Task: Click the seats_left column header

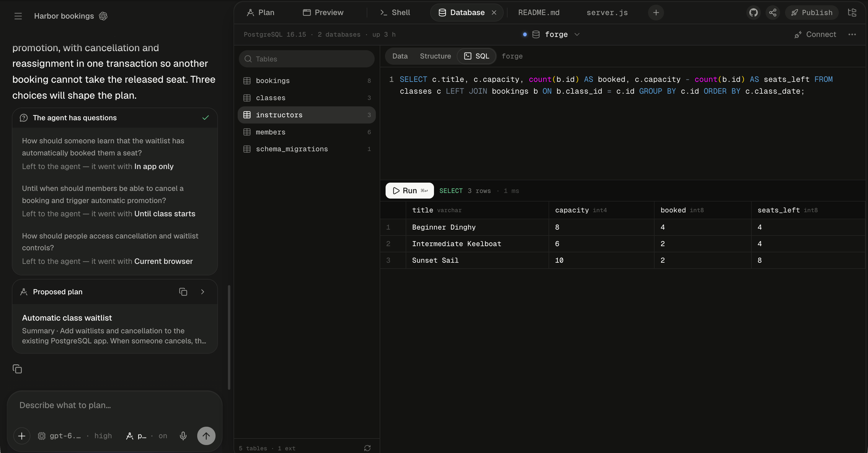Action: [x=808, y=210]
